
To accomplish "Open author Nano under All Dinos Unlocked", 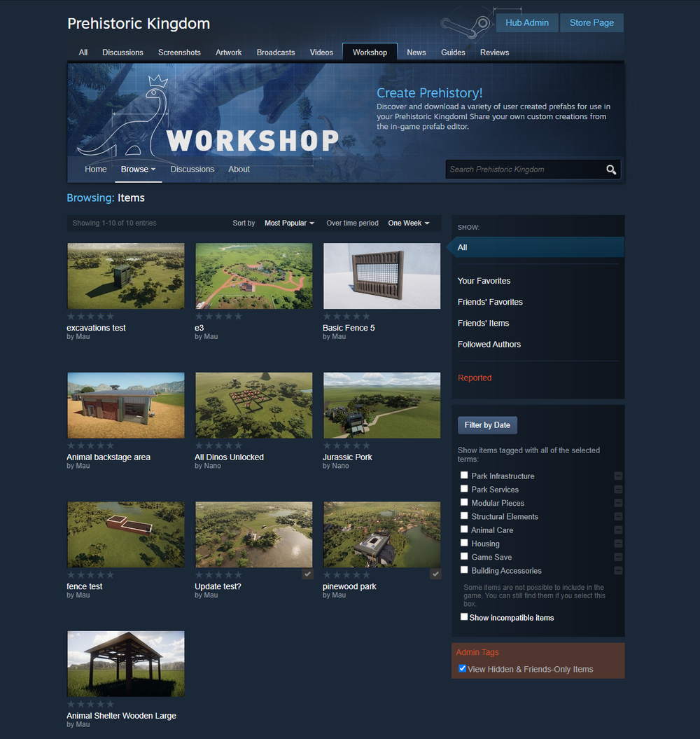I will (x=212, y=466).
